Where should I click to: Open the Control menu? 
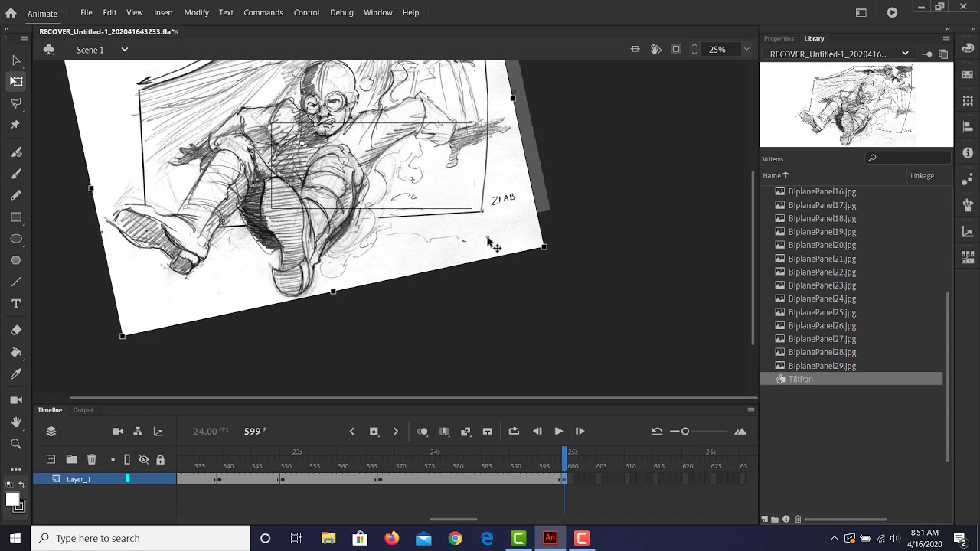tap(306, 12)
